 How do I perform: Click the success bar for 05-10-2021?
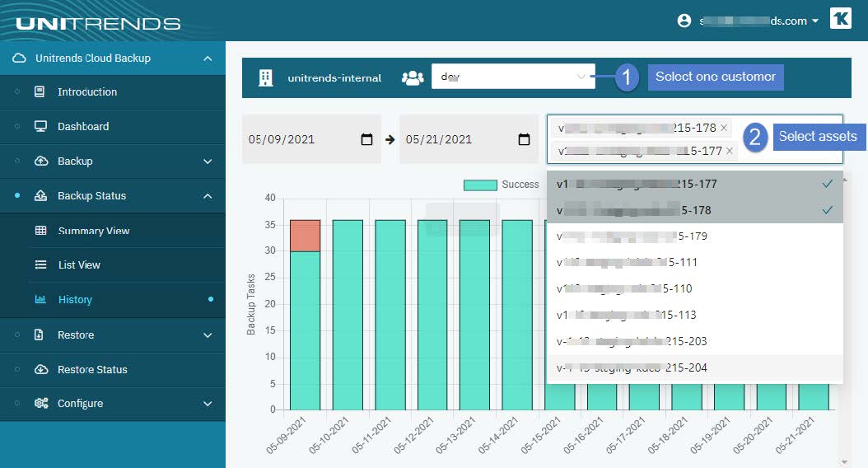pyautogui.click(x=348, y=315)
